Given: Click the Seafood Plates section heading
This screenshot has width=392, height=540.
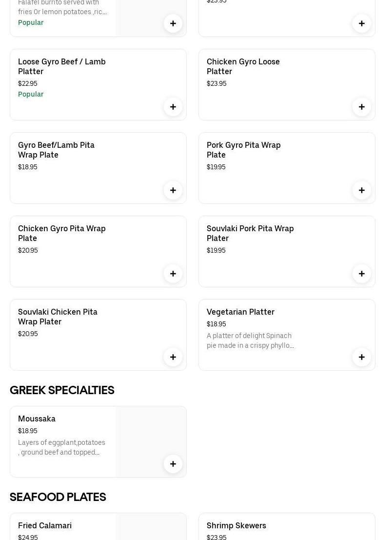Looking at the screenshot, I should tap(58, 497).
